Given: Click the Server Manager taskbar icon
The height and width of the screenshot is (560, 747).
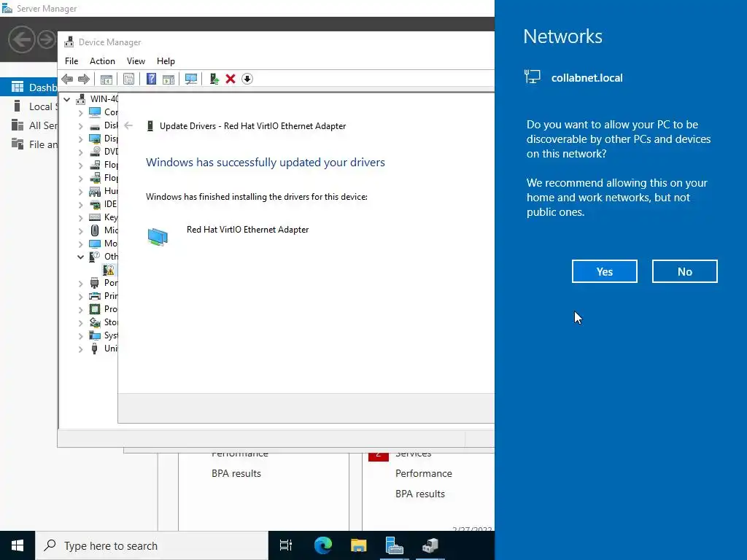Looking at the screenshot, I should (395, 545).
